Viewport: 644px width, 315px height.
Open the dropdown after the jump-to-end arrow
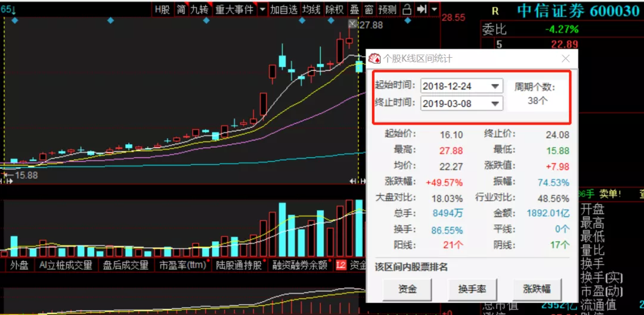(434, 10)
